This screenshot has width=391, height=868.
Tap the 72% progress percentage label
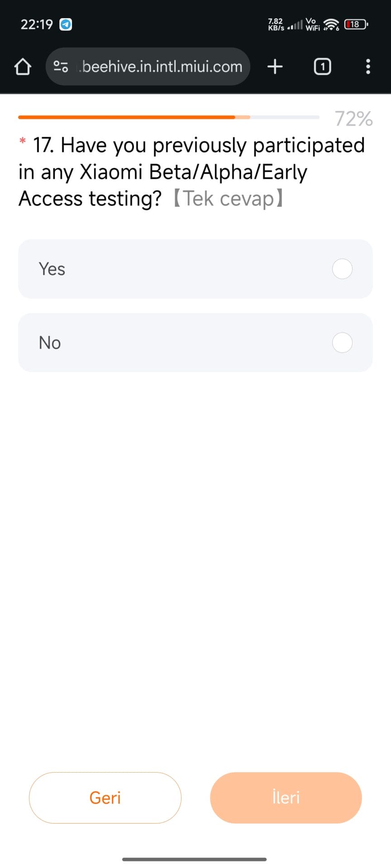pos(353,119)
